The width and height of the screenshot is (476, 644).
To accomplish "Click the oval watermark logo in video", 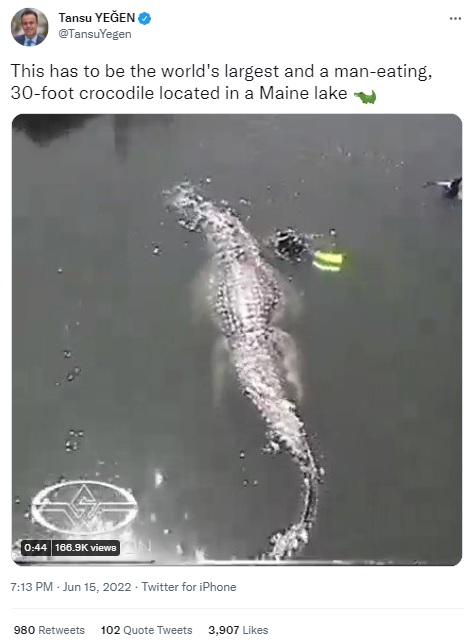I will coord(84,507).
